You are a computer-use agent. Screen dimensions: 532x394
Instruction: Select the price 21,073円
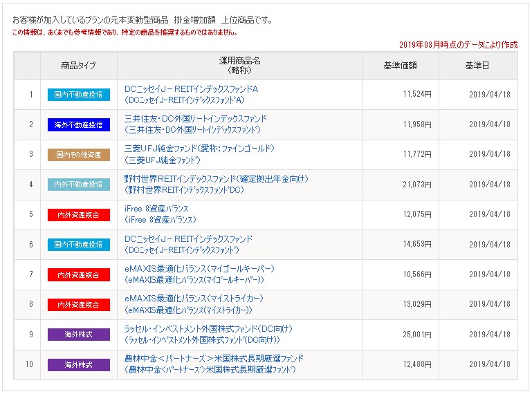417,185
